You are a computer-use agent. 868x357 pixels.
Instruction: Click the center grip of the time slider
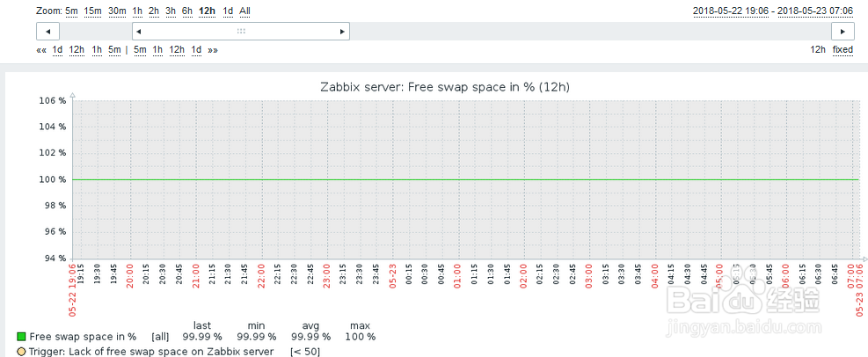pos(240,32)
